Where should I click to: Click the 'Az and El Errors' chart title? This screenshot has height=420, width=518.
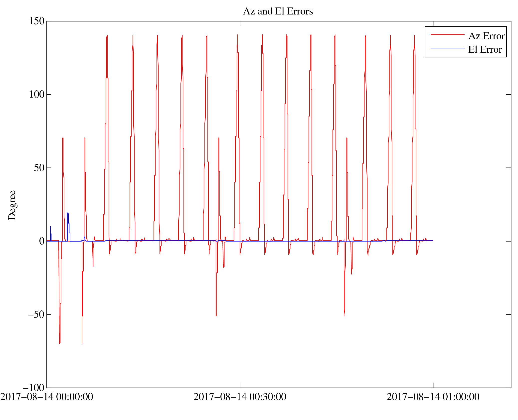coord(278,11)
